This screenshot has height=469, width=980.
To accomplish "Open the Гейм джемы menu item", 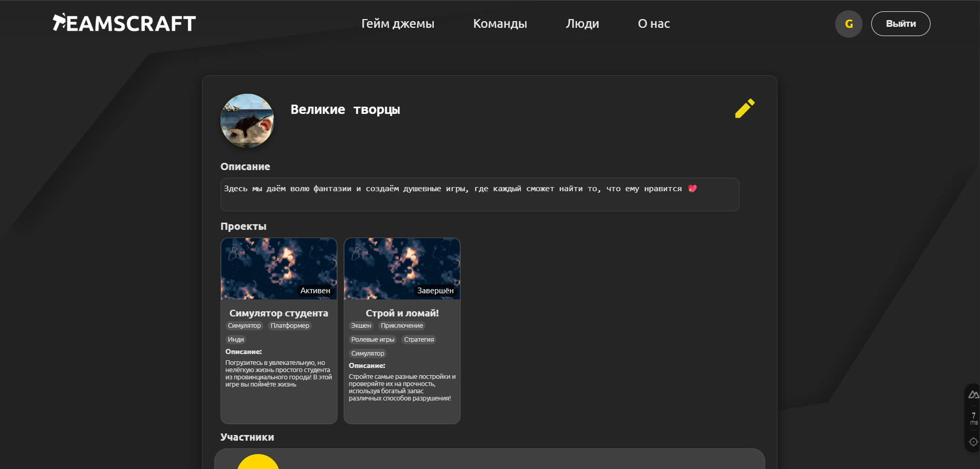I will point(398,24).
